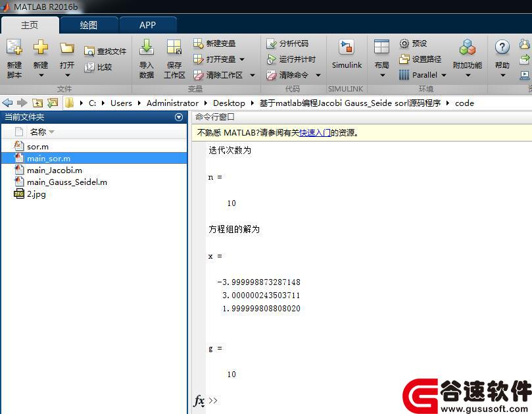
Task: Expand the dropdown arrow under Layout (布局)
Action: [x=382, y=75]
